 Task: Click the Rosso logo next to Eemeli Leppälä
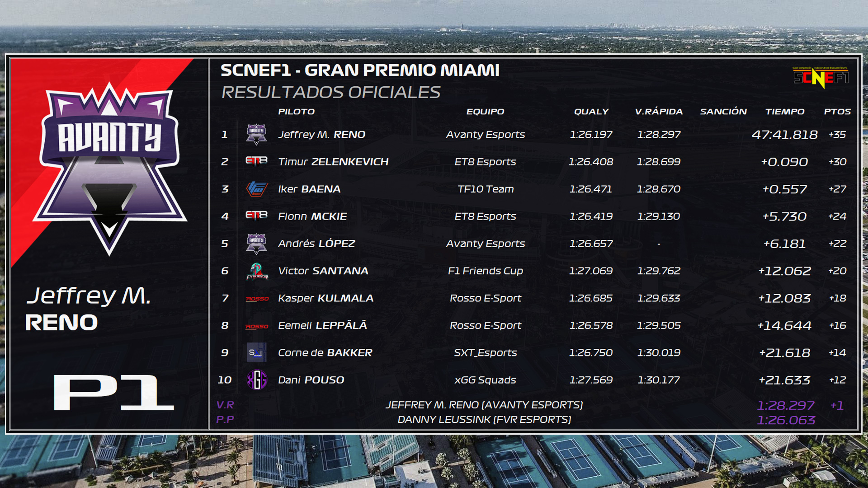click(257, 326)
